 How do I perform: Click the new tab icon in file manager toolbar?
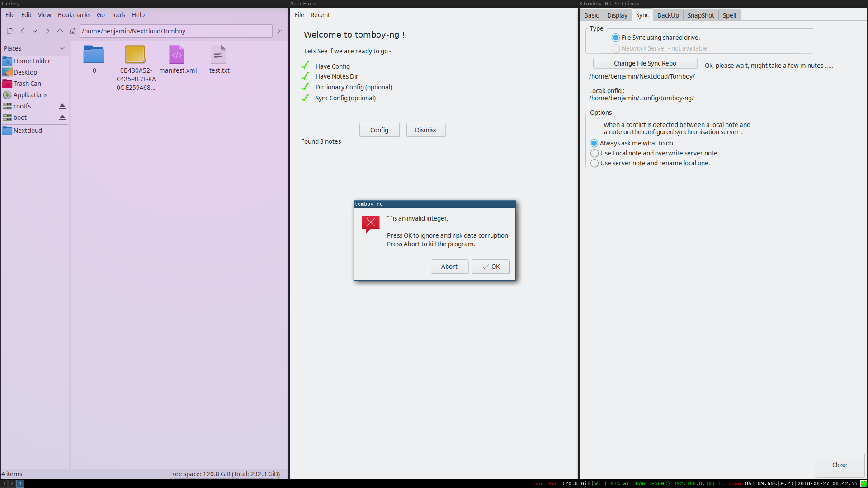(10, 31)
